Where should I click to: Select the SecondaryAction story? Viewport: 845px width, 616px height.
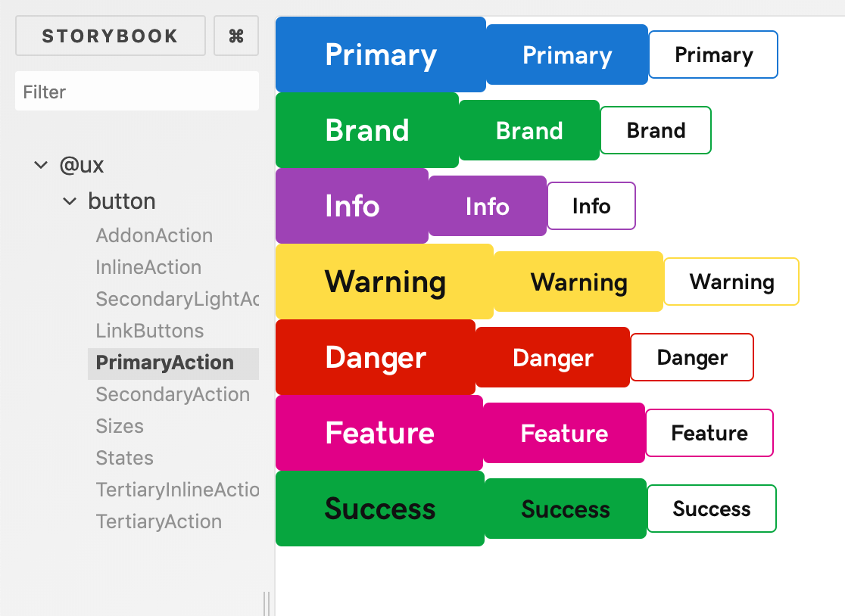(173, 394)
